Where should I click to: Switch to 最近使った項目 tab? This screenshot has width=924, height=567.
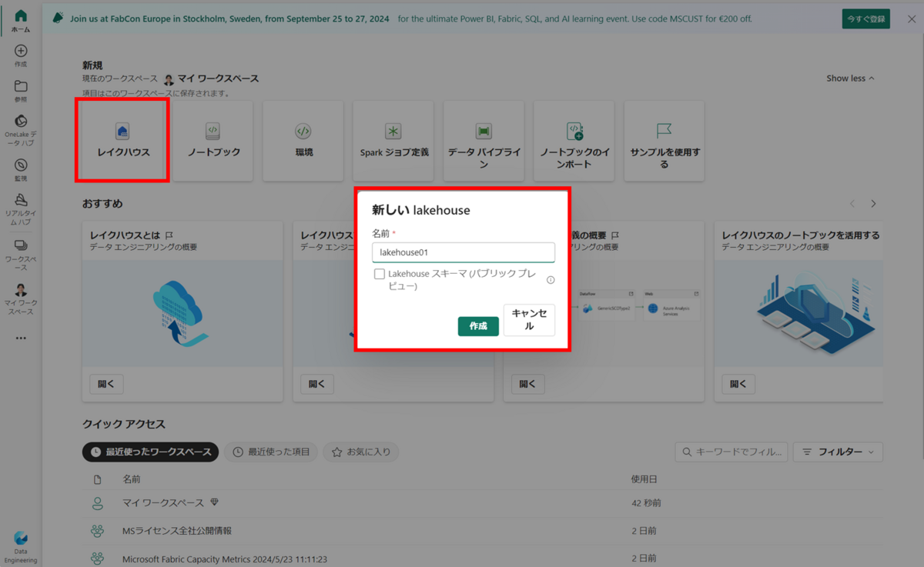(271, 452)
